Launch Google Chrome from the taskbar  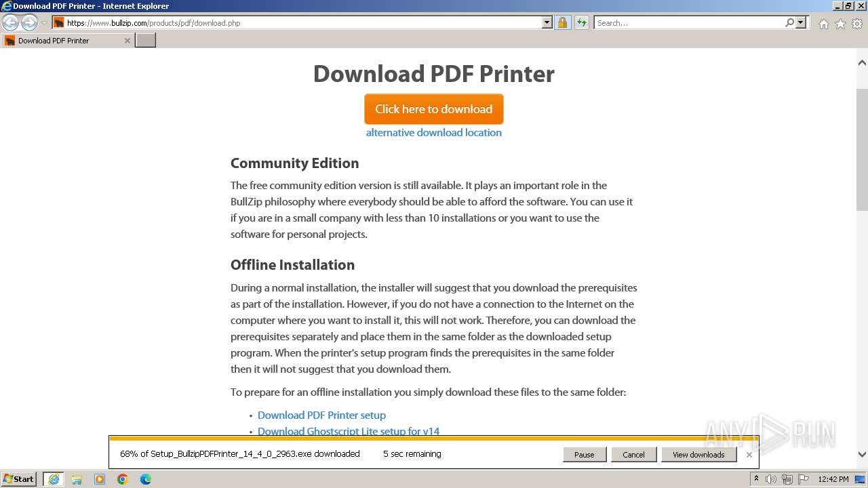(123, 479)
